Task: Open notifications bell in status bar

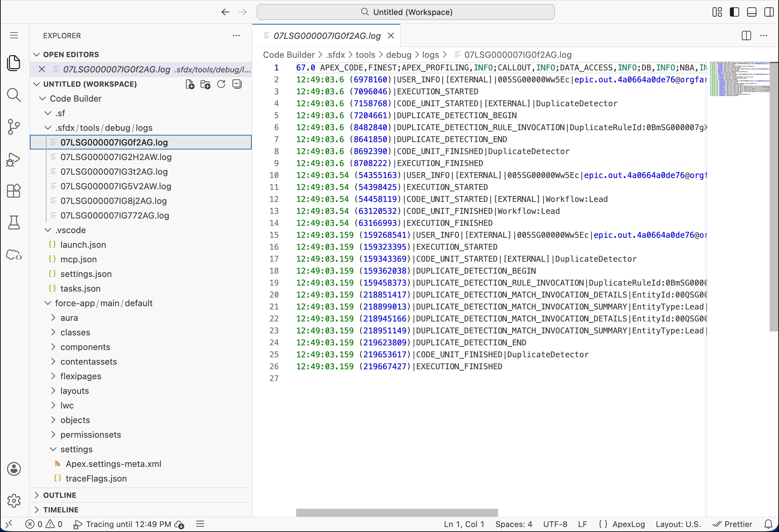Action: 769,524
